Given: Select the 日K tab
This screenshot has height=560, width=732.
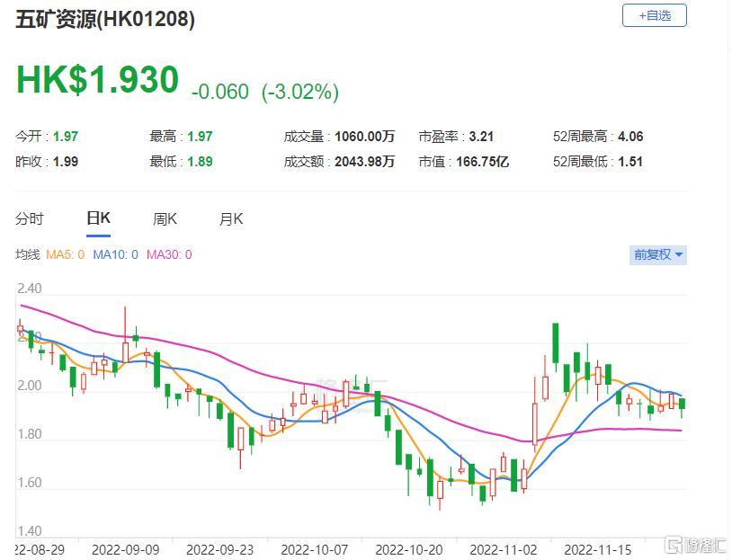Looking at the screenshot, I should click(99, 218).
